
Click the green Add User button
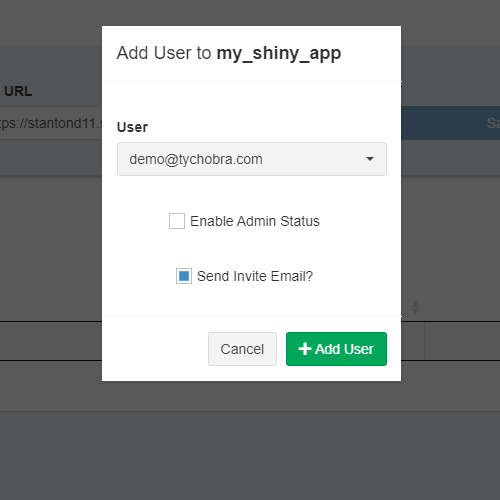tap(336, 349)
